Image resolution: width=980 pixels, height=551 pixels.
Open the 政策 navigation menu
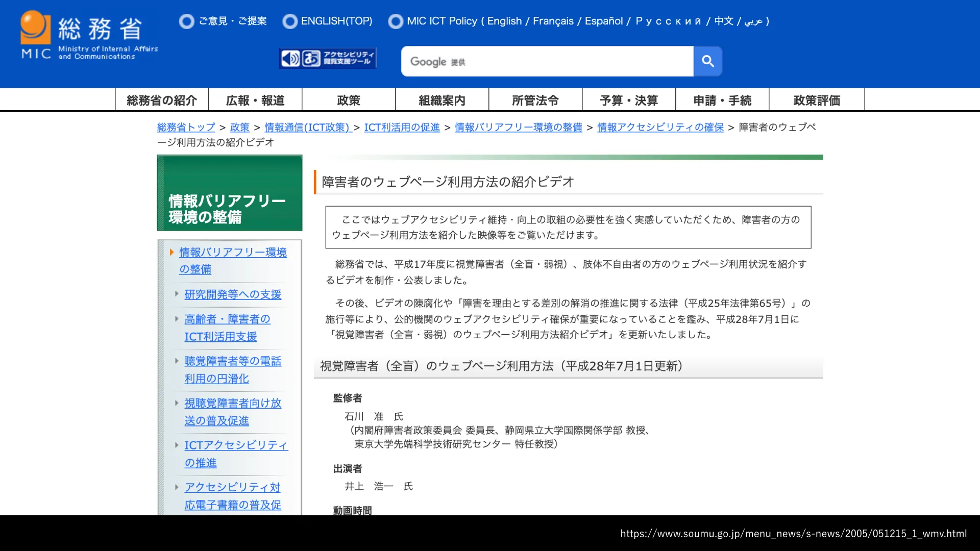349,100
